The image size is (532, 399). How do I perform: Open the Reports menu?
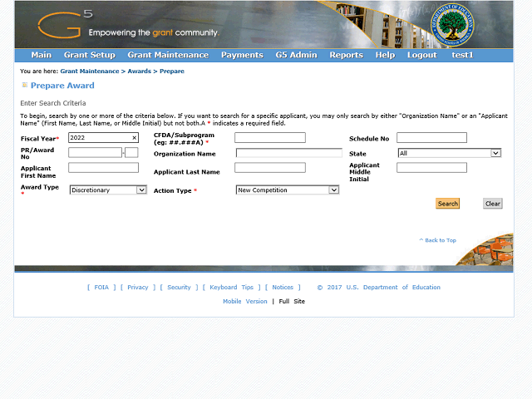tap(346, 55)
